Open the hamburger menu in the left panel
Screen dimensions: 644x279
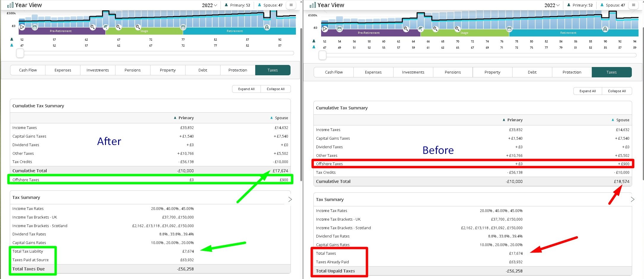(291, 5)
